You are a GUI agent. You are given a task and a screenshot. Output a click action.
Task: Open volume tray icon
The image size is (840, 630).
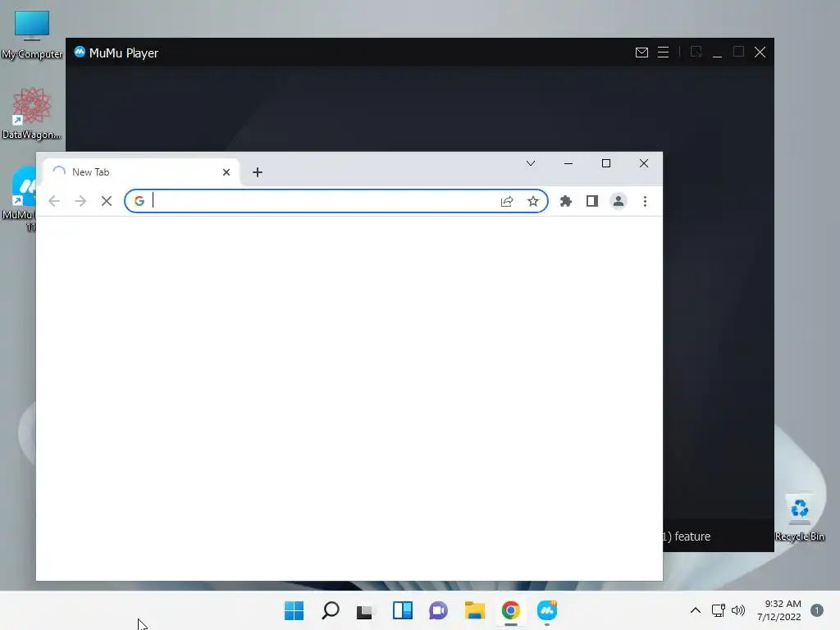738,610
